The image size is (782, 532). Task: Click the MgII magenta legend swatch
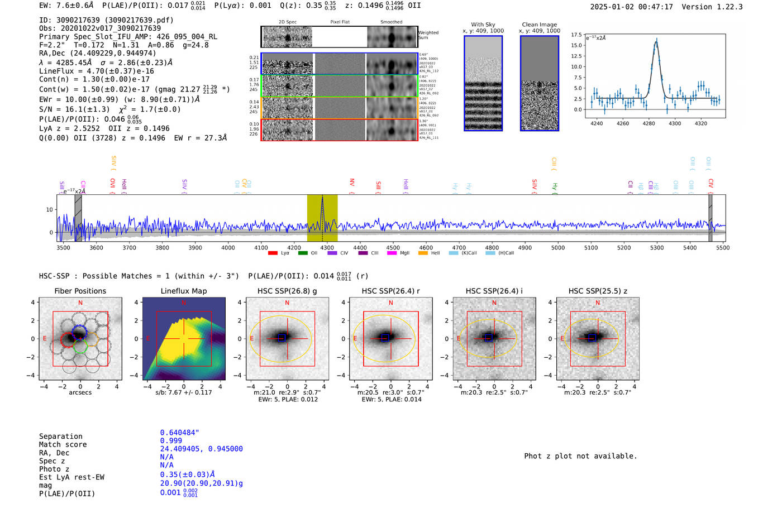tap(392, 253)
